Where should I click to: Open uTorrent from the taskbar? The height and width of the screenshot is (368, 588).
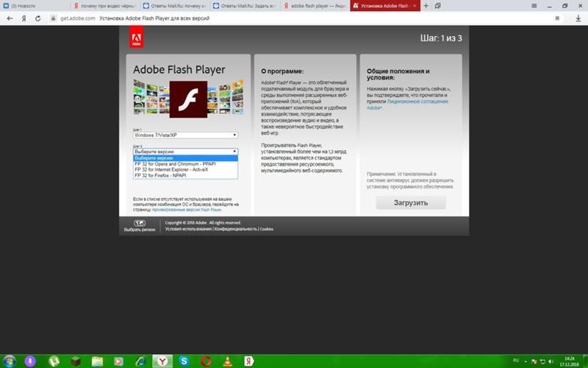[54, 361]
